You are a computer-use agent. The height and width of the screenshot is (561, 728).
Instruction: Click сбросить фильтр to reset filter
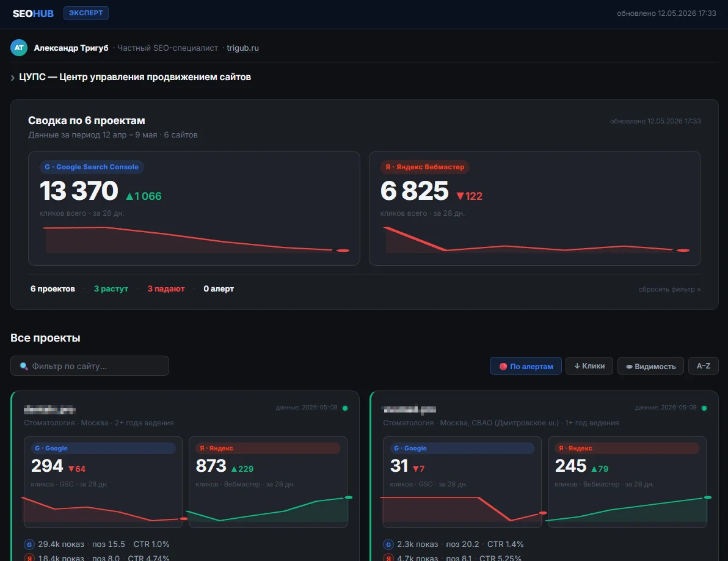669,289
